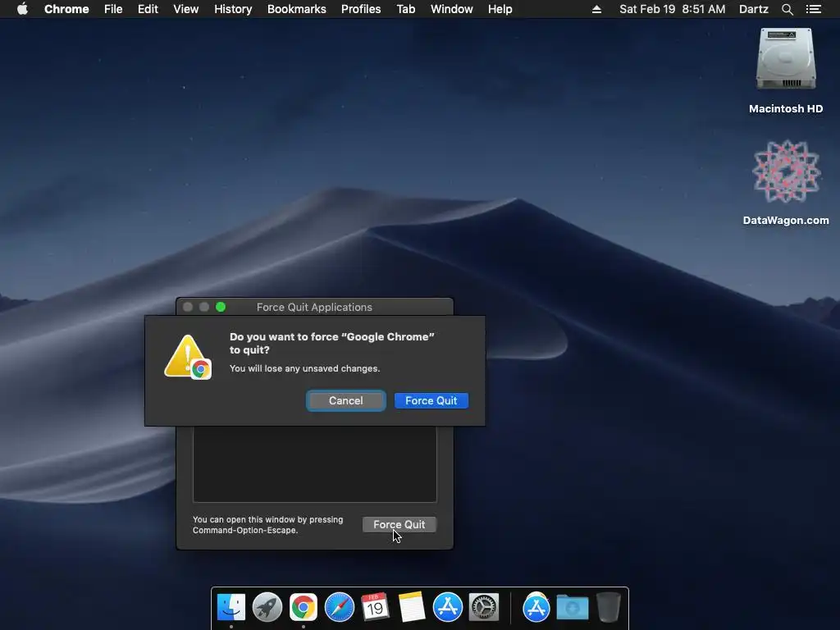Open the File menu
This screenshot has height=630, width=840.
click(x=113, y=9)
